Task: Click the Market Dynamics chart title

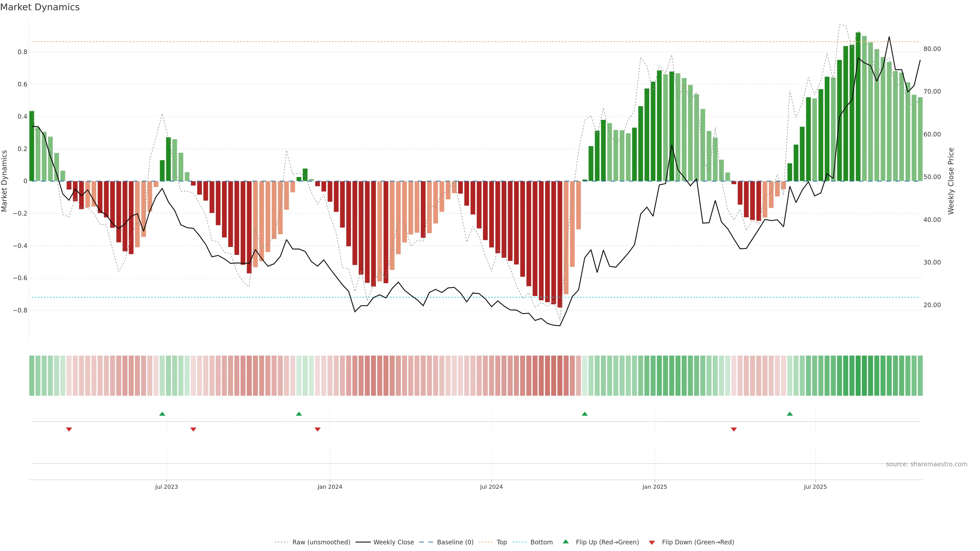Action: pos(40,7)
